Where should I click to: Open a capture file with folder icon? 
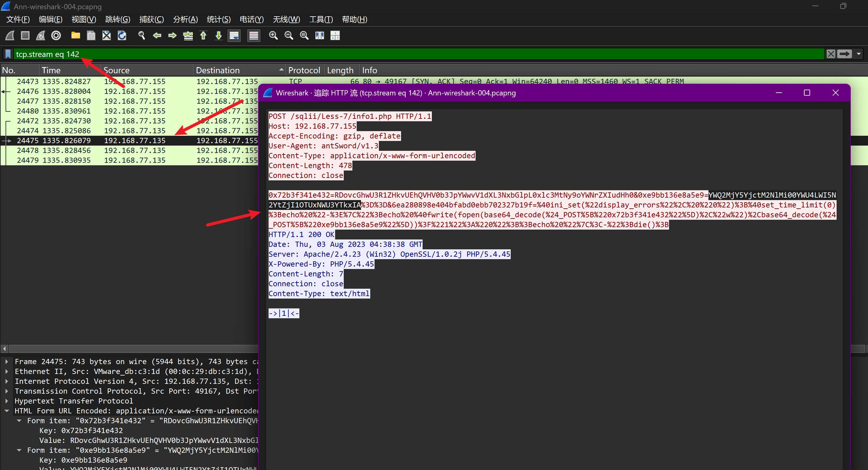(75, 35)
